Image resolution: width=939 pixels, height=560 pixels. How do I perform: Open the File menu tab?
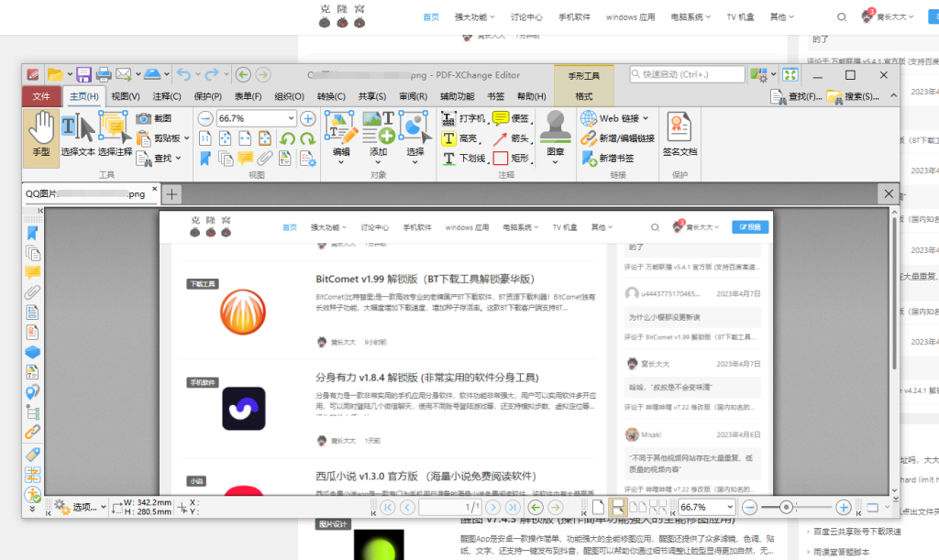pos(41,95)
